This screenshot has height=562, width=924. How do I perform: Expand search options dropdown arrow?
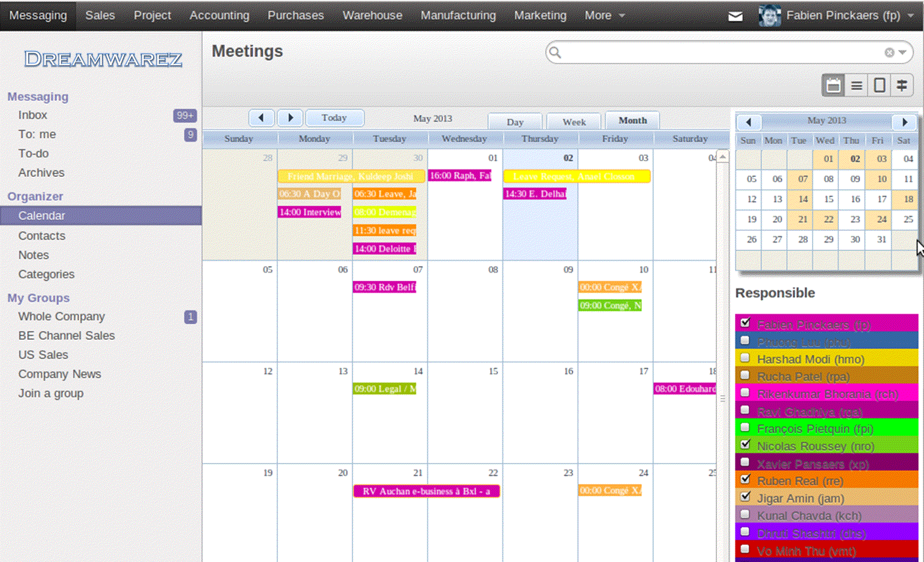[x=903, y=53]
